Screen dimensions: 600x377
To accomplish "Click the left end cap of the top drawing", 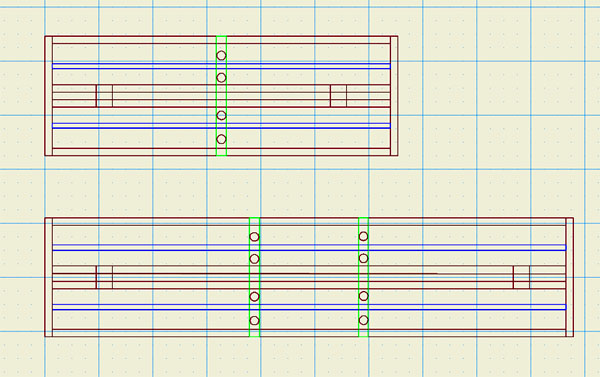I will (x=49, y=96).
